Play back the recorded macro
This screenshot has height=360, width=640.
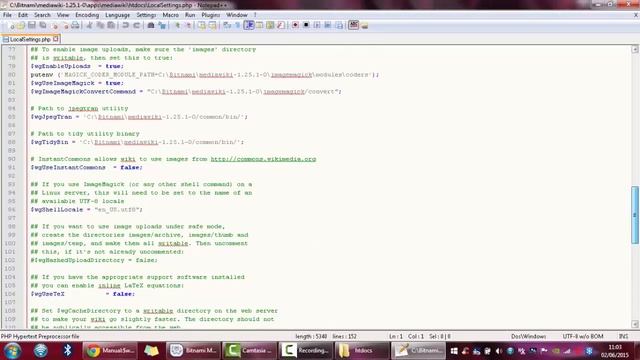click(317, 25)
